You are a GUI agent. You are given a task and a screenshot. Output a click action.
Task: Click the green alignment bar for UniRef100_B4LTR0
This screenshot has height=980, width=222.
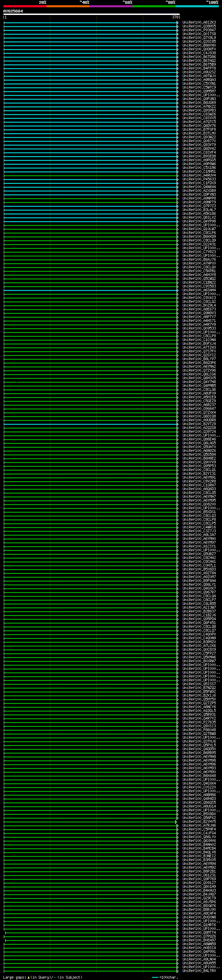click(91, 971)
